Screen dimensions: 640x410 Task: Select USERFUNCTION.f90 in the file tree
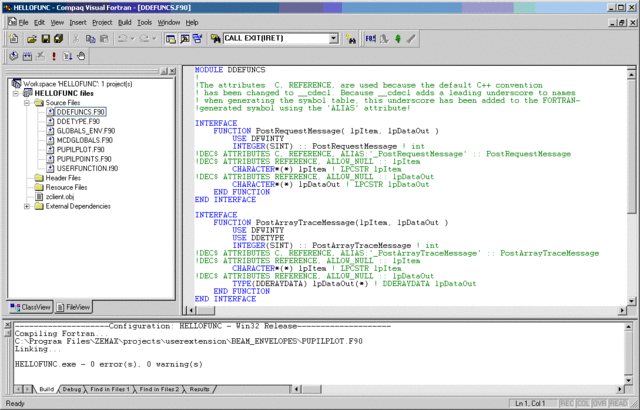coord(87,168)
